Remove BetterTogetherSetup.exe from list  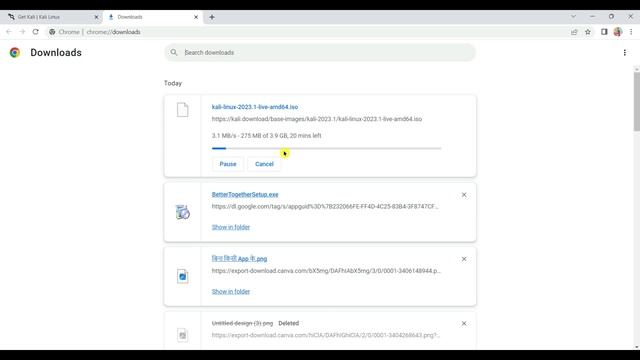(464, 195)
